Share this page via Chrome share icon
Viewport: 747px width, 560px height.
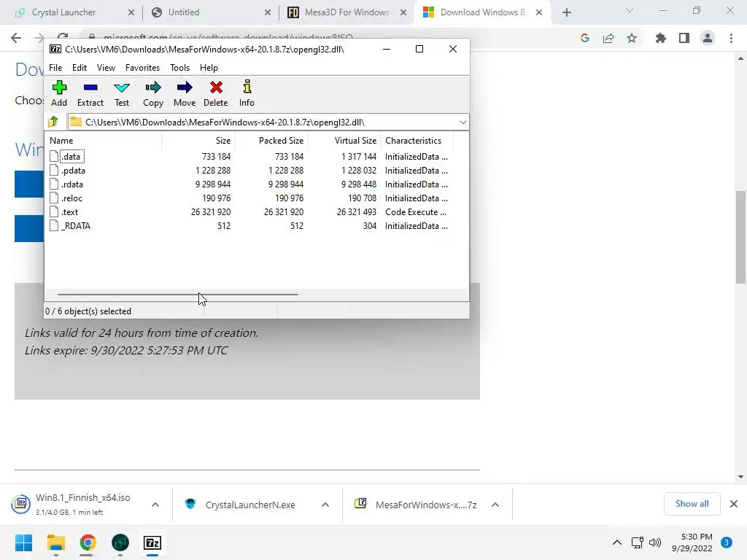pos(608,38)
